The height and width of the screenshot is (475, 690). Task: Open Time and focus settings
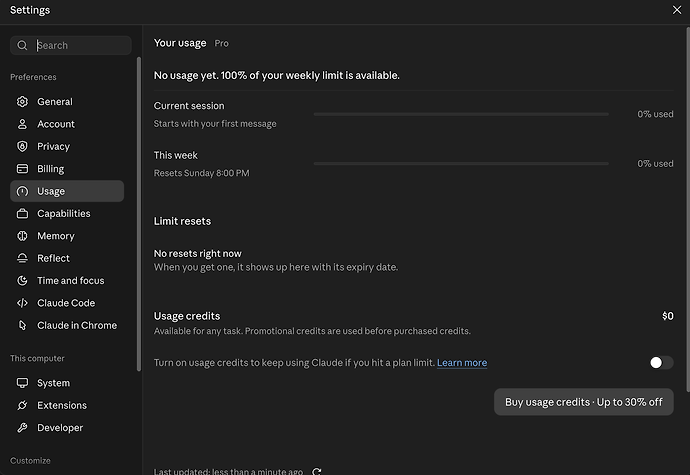click(67, 280)
